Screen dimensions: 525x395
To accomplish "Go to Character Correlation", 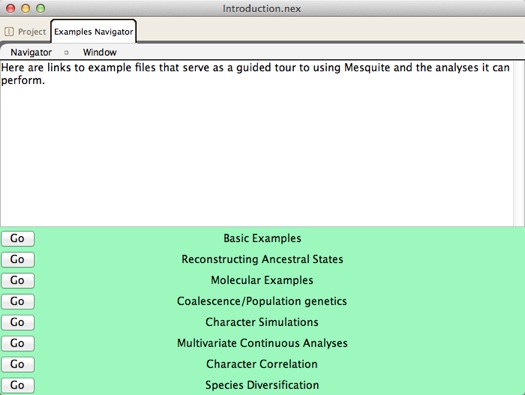I will (18, 364).
